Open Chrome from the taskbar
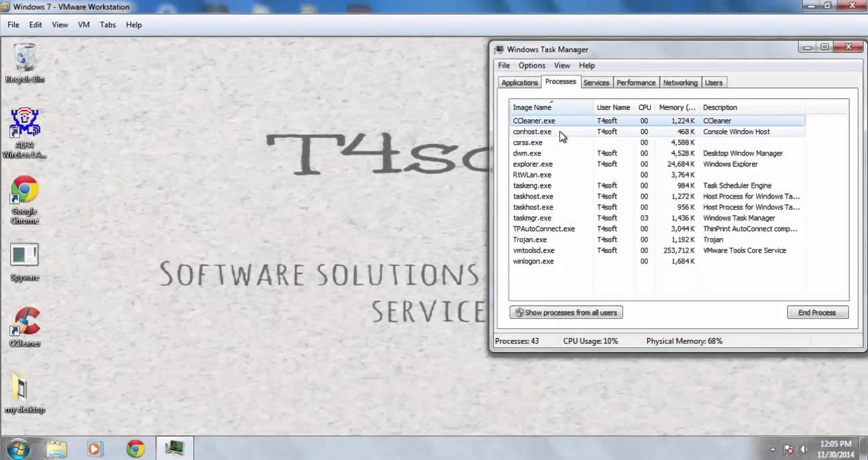 click(x=136, y=448)
